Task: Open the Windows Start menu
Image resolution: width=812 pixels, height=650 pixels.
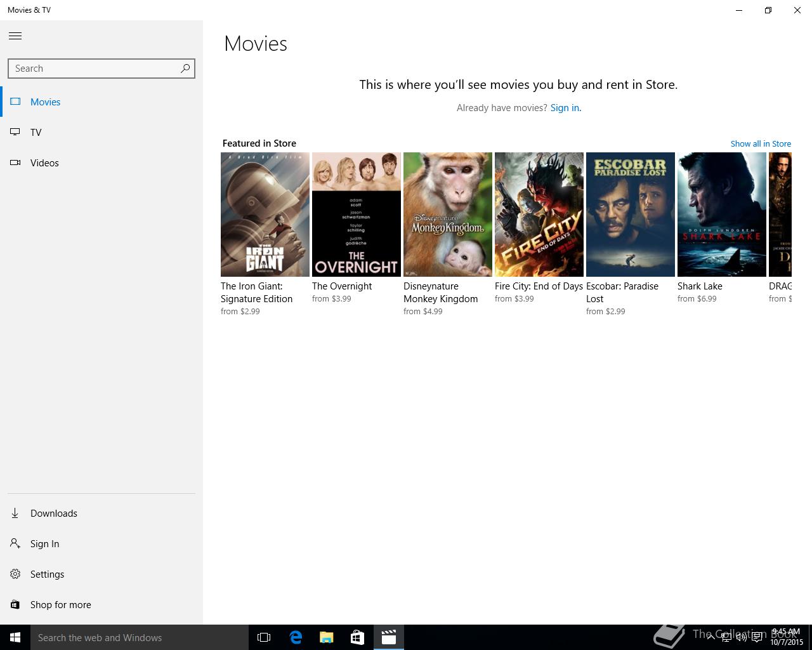Action: click(15, 637)
